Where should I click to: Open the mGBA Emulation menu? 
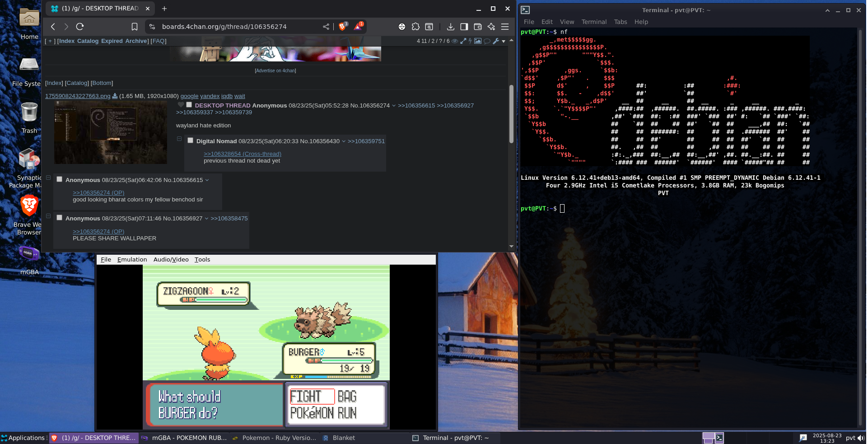click(x=132, y=260)
